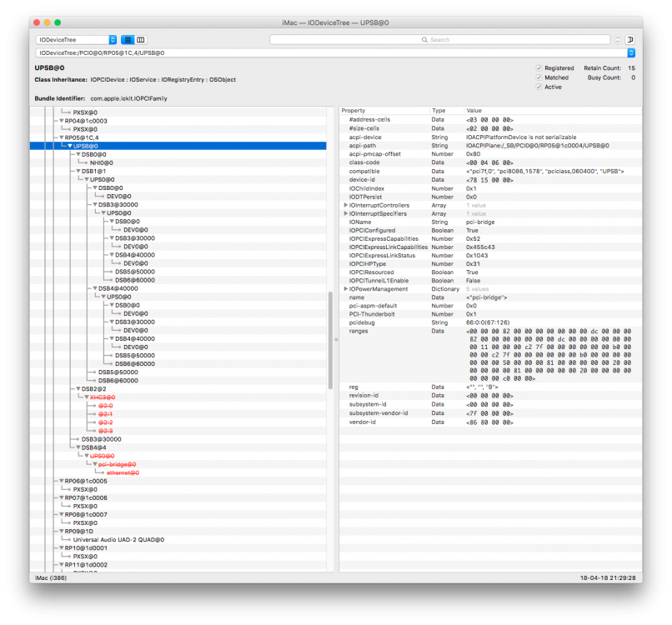Select the DSB3@30000 entry under UPSB
The image size is (672, 625).
pyautogui.click(x=101, y=439)
